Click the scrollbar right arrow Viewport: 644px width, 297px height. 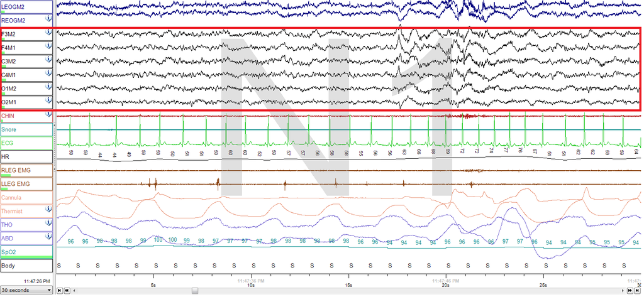[x=623, y=291]
